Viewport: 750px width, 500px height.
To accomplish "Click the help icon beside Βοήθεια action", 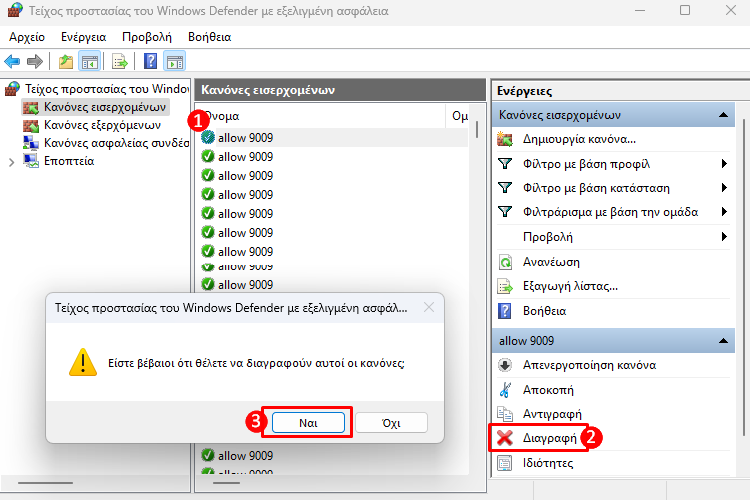I will point(505,311).
